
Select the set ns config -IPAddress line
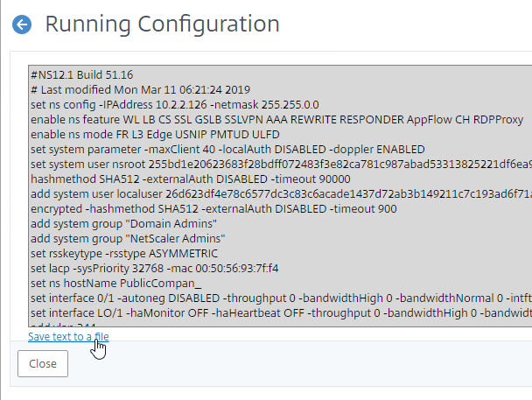click(175, 104)
